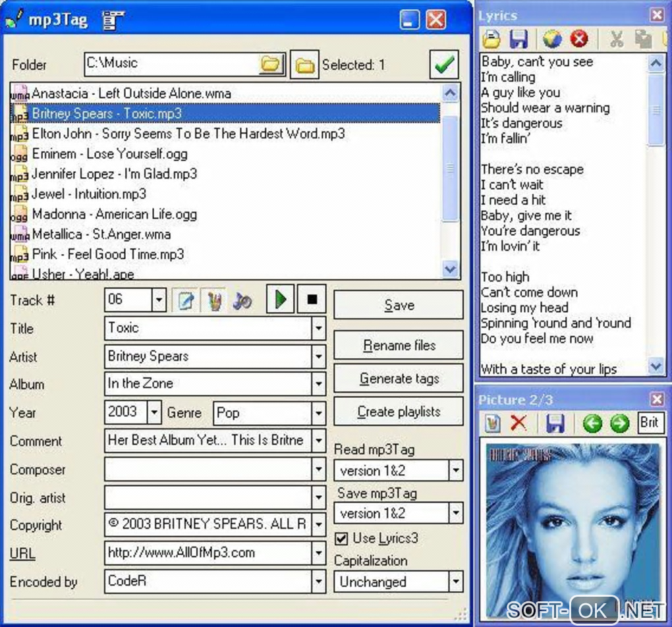Copy text icon in Lyrics toolbar

643,40
